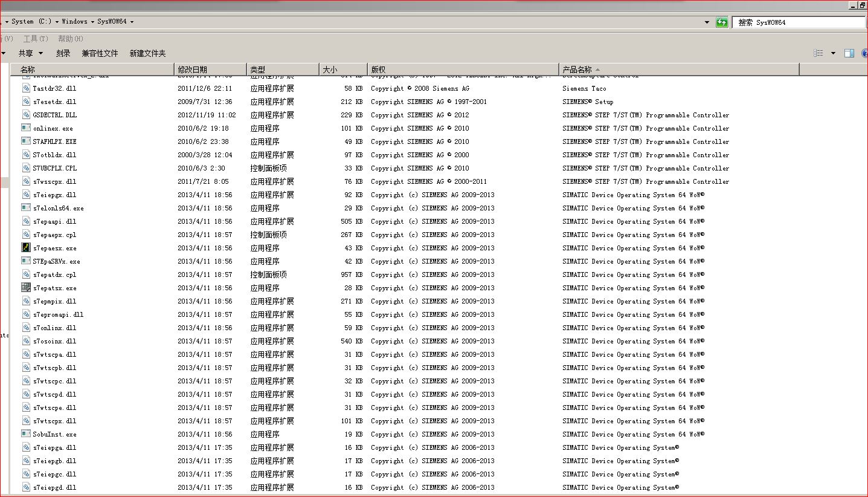Image resolution: width=868 pixels, height=497 pixels.
Task: Click the 540 KB size of s7osoinx.dll
Action: click(352, 341)
